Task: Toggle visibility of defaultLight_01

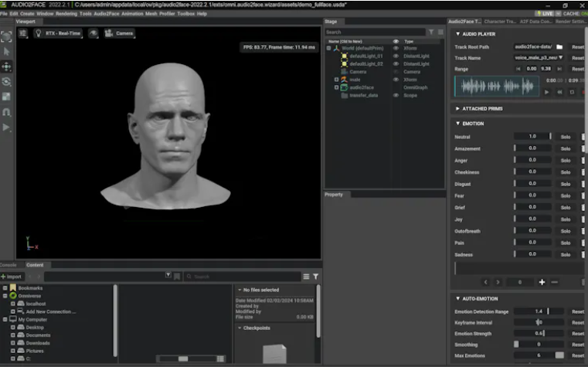Action: pyautogui.click(x=396, y=56)
